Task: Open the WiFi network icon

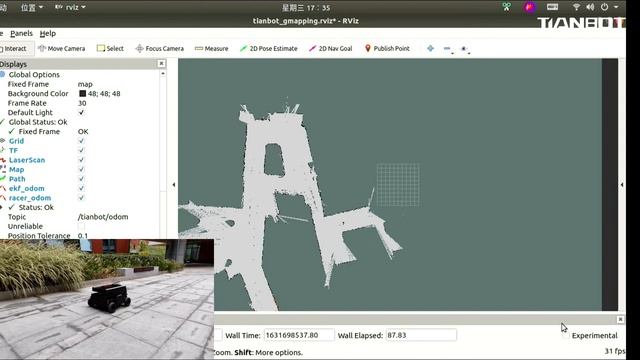Action: [576, 7]
